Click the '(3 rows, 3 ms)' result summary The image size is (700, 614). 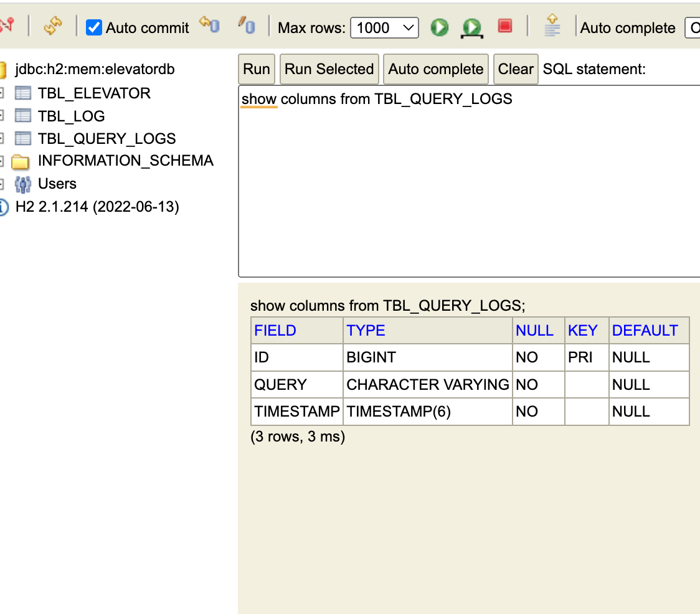[x=298, y=437]
